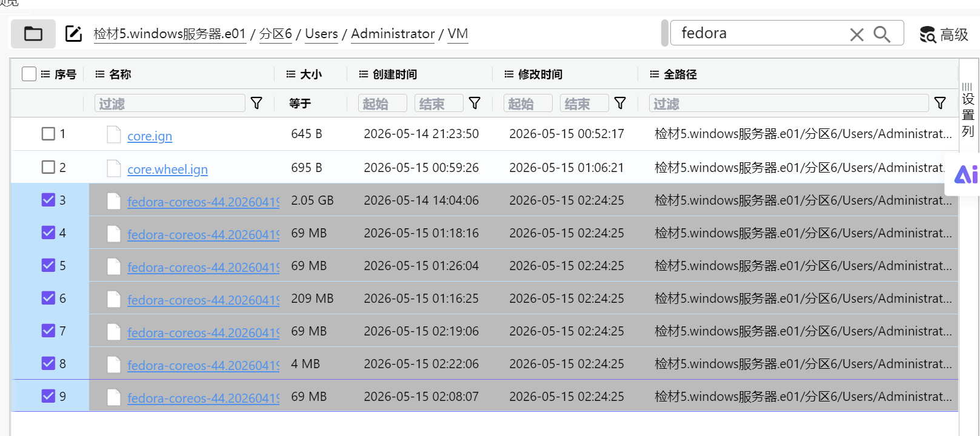Click the file icon next to core.ign

coord(113,134)
